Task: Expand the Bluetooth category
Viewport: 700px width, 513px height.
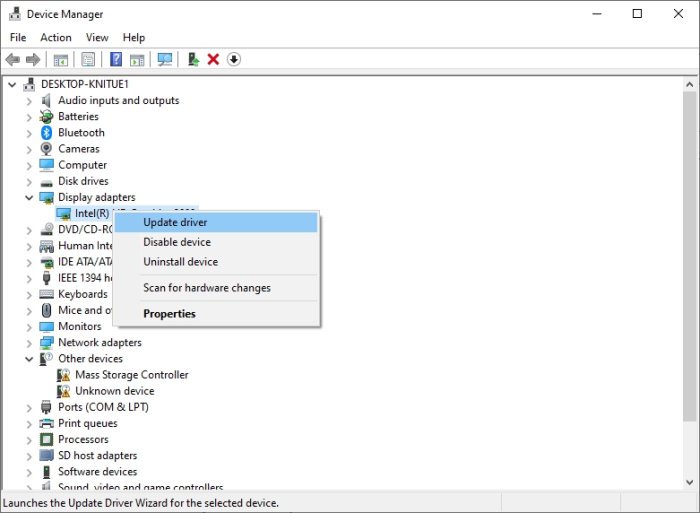Action: (x=29, y=133)
